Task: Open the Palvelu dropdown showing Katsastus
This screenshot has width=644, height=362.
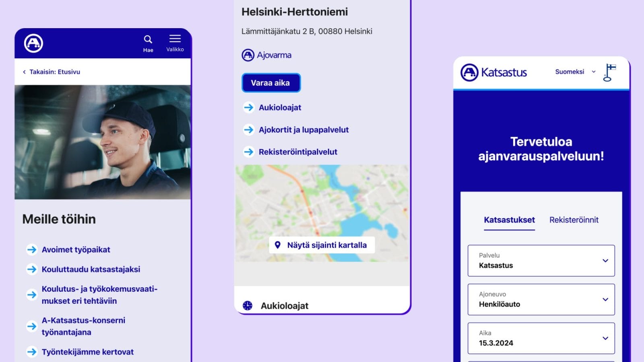Action: coord(541,261)
